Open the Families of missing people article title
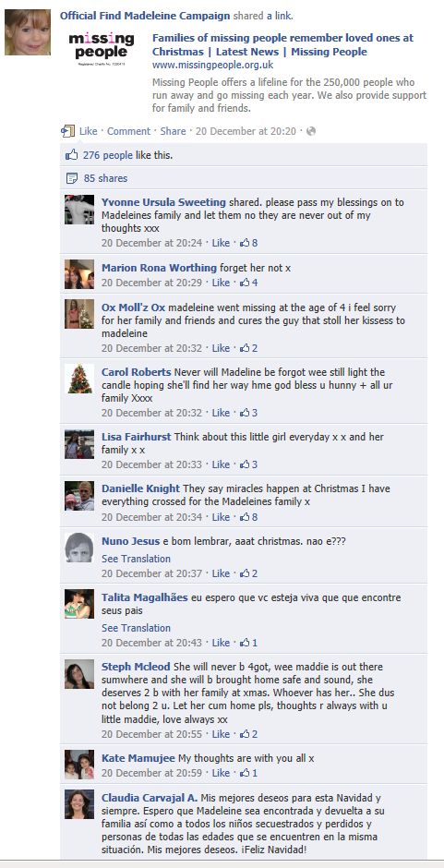The width and height of the screenshot is (444, 868). tap(282, 45)
